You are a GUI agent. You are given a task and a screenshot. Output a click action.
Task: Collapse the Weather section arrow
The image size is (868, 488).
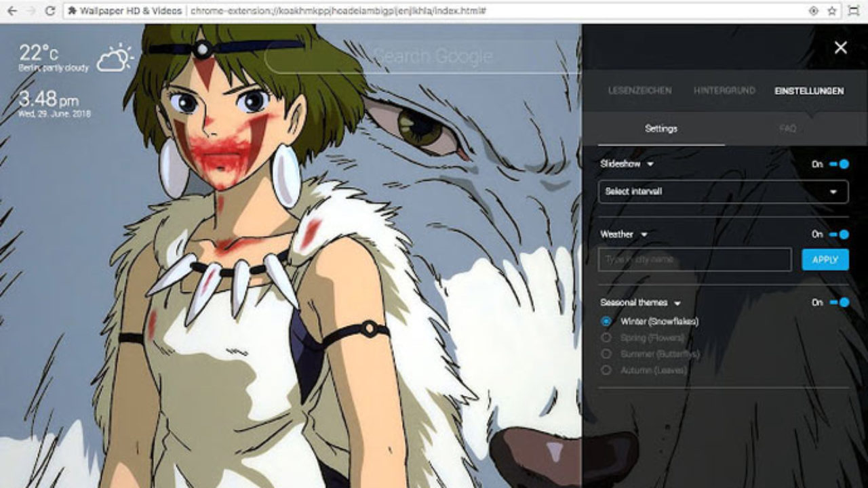[644, 235]
